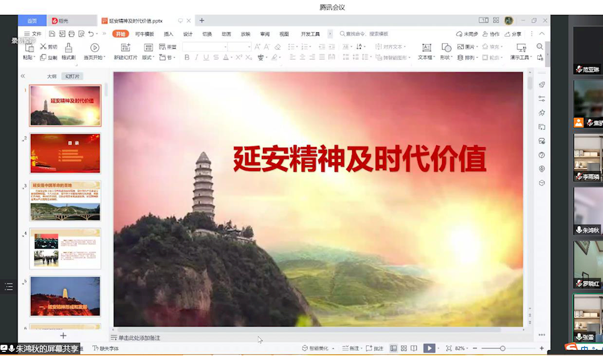Collapse the slide panel double chevron

[23, 76]
